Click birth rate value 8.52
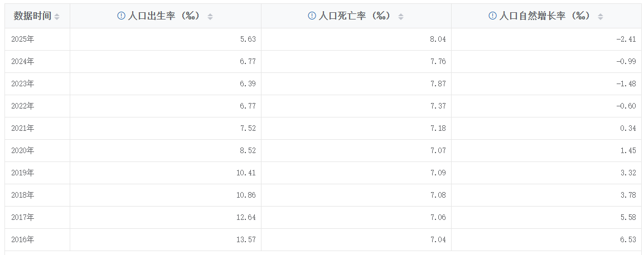Image resolution: width=644 pixels, height=255 pixels. click(248, 150)
